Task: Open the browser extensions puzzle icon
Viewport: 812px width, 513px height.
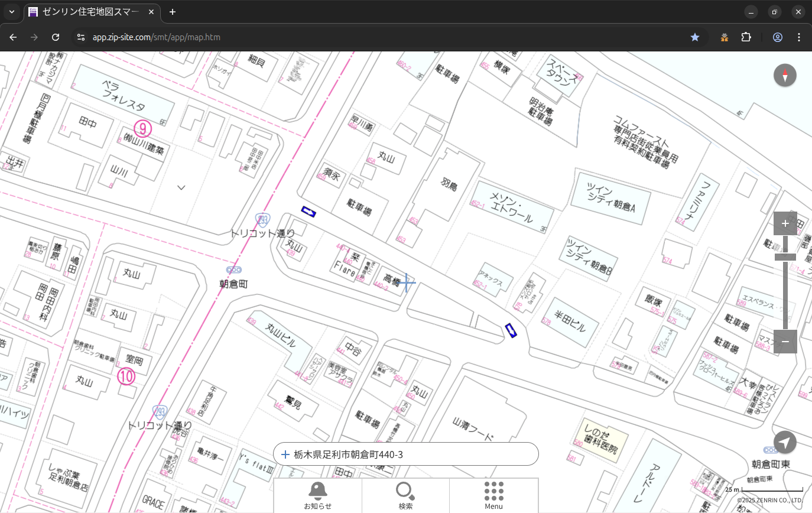Action: (746, 37)
